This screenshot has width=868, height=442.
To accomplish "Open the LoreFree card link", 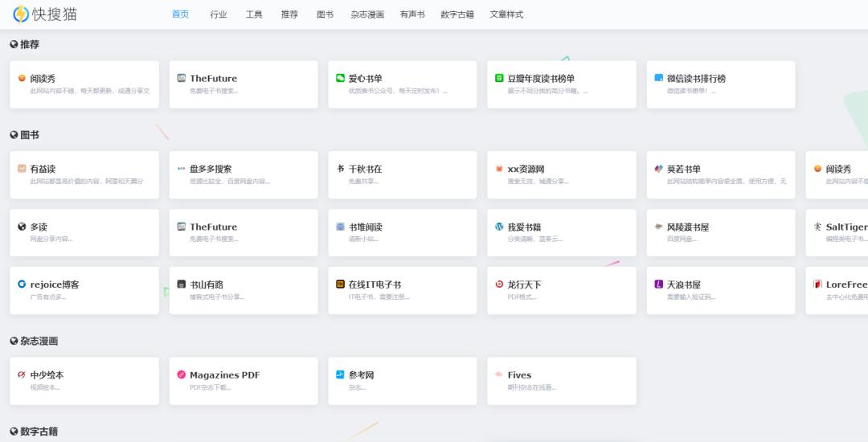I will pyautogui.click(x=837, y=290).
